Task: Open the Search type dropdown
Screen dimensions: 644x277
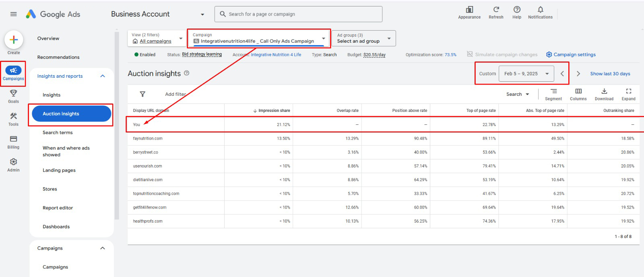Action: [518, 94]
